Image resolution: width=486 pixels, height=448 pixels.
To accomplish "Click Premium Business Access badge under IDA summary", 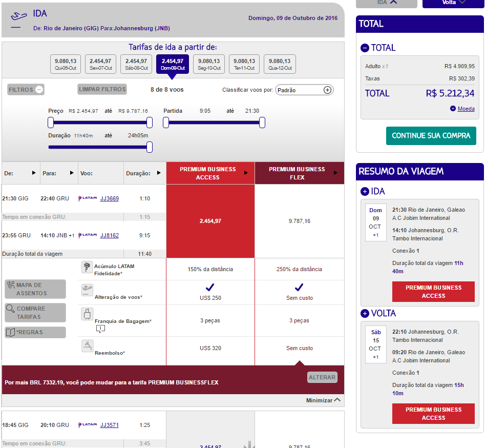I will pos(433,292).
